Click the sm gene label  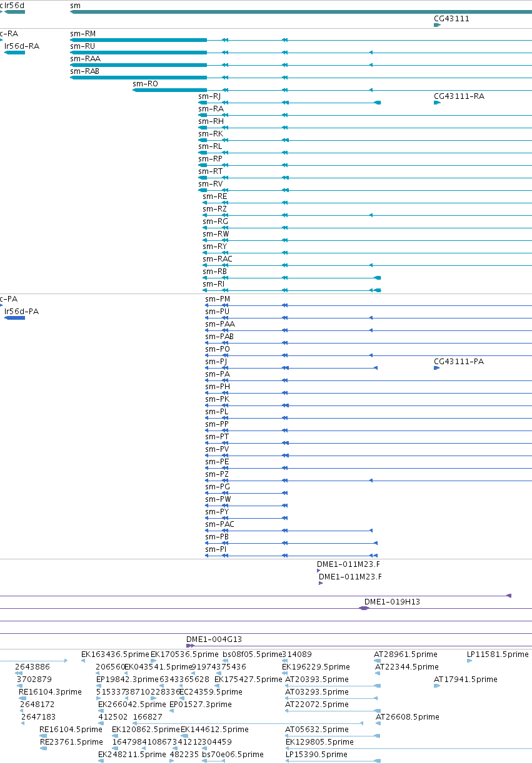(75, 6)
